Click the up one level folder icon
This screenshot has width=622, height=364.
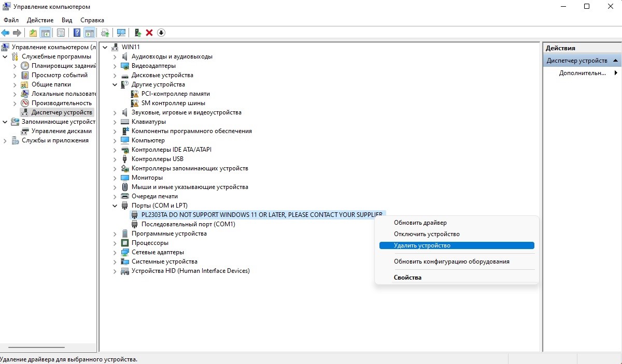[33, 33]
